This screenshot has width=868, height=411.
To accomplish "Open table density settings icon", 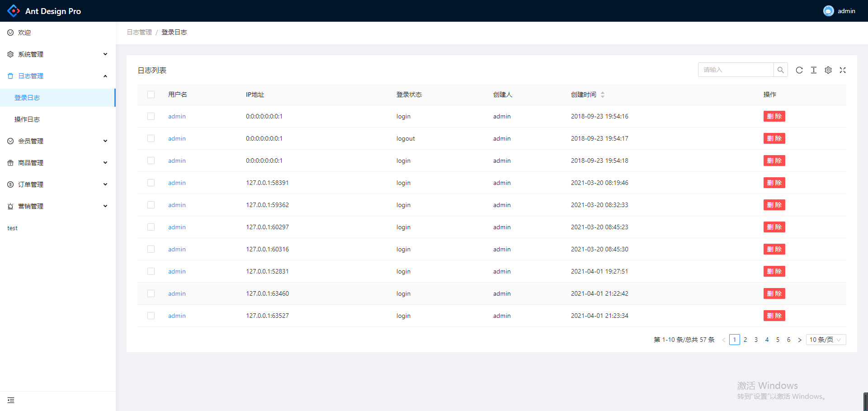I will point(814,70).
